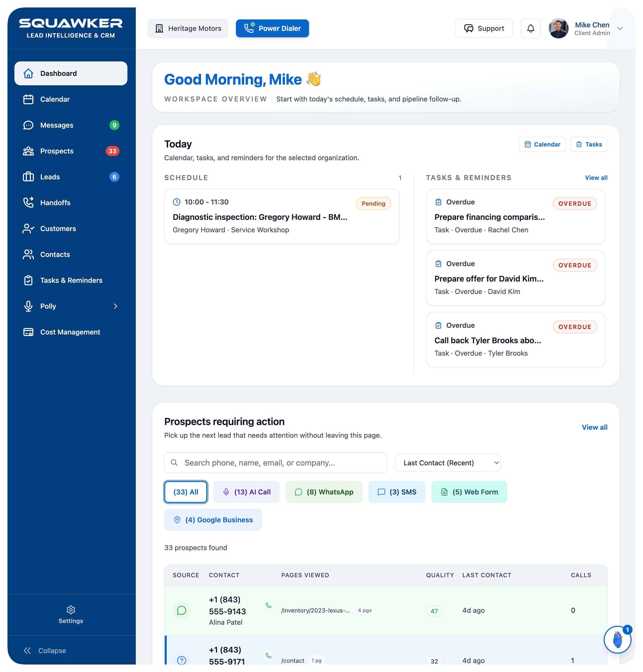Click the Messages badge showing 9
Viewport: 643px width, 672px height.
[114, 125]
